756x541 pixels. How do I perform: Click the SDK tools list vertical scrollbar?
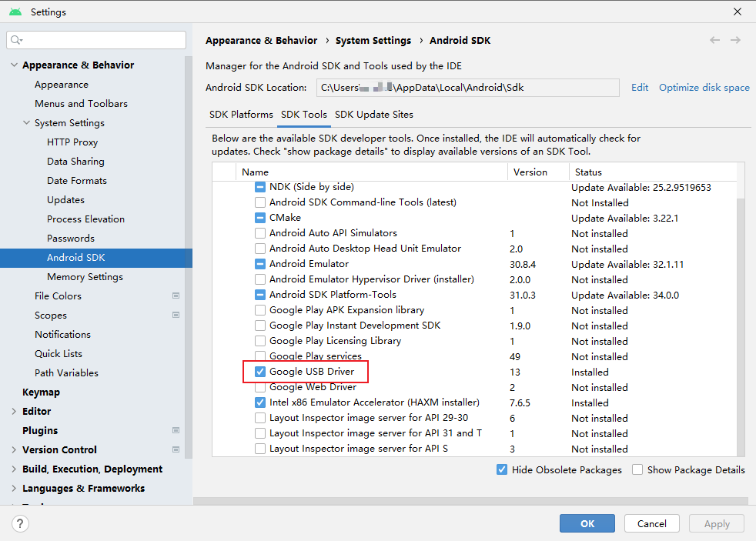(x=741, y=323)
